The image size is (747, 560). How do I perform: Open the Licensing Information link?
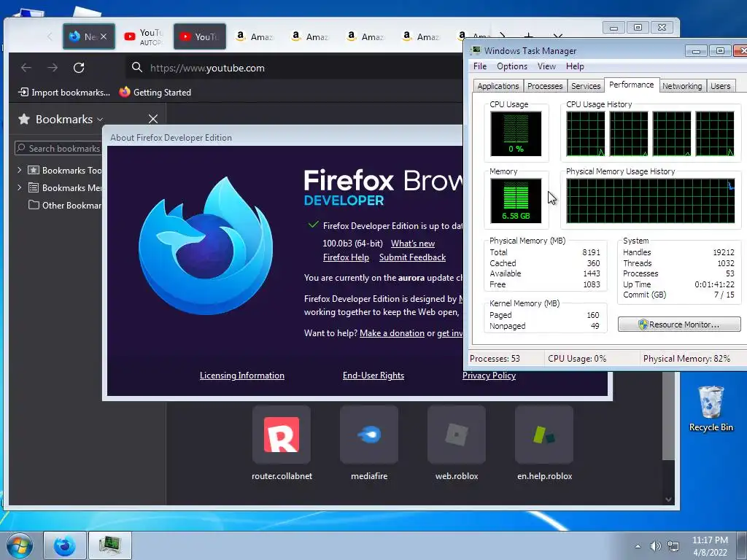click(242, 376)
